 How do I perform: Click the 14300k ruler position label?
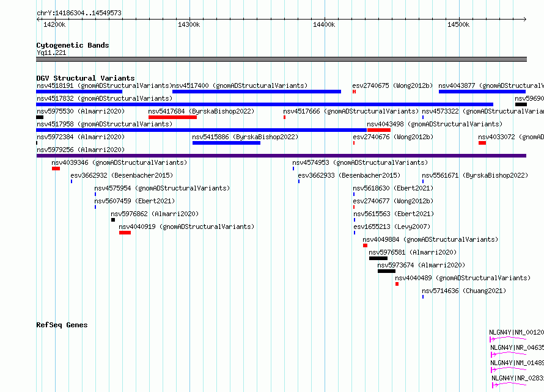(x=189, y=24)
